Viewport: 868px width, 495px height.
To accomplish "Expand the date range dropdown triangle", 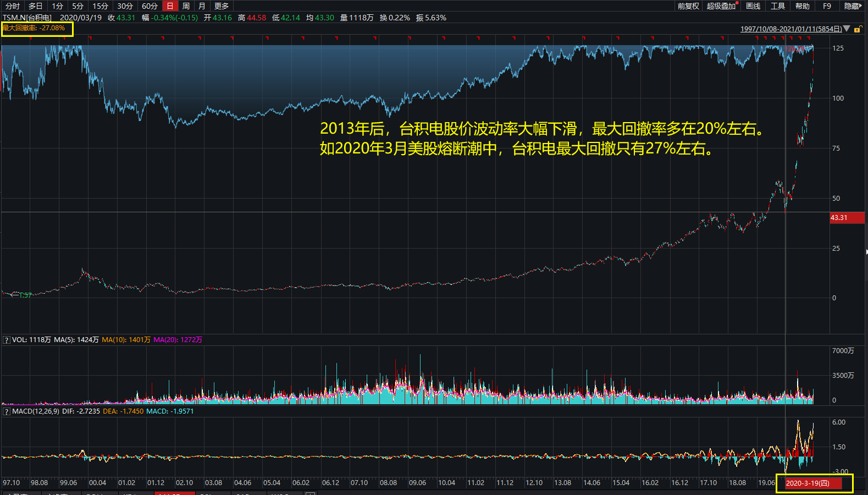I will [847, 29].
